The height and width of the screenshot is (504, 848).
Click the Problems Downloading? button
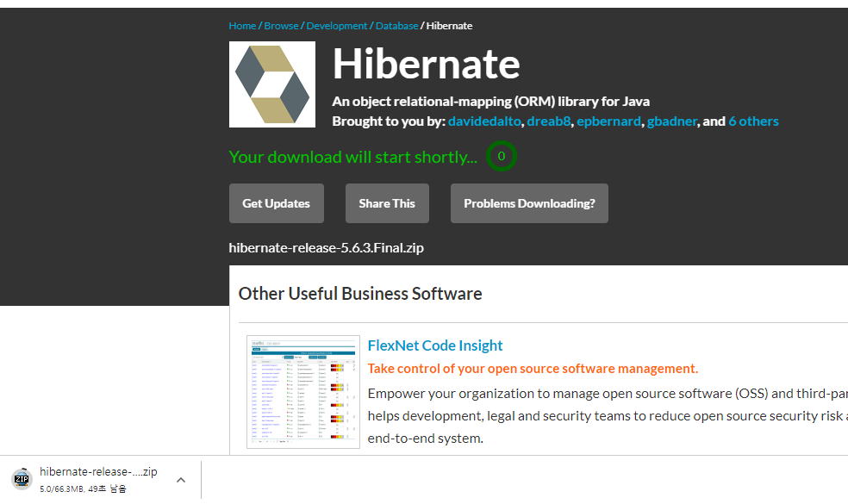pyautogui.click(x=529, y=203)
